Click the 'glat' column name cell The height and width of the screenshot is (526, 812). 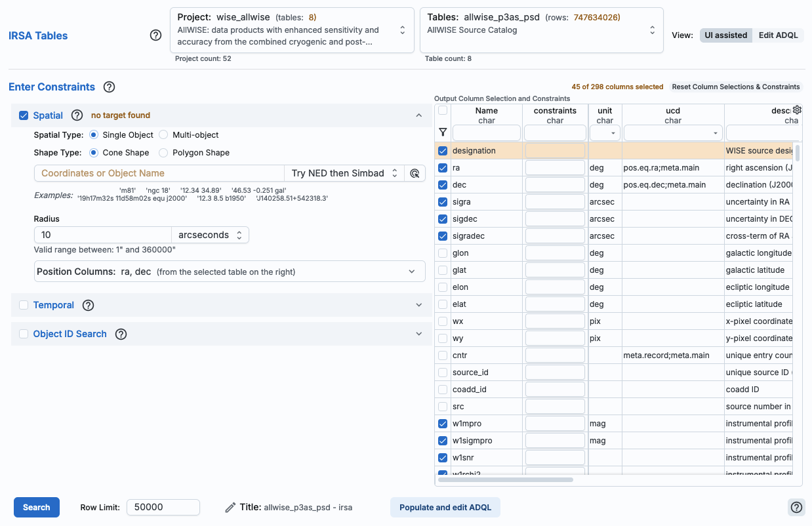486,270
